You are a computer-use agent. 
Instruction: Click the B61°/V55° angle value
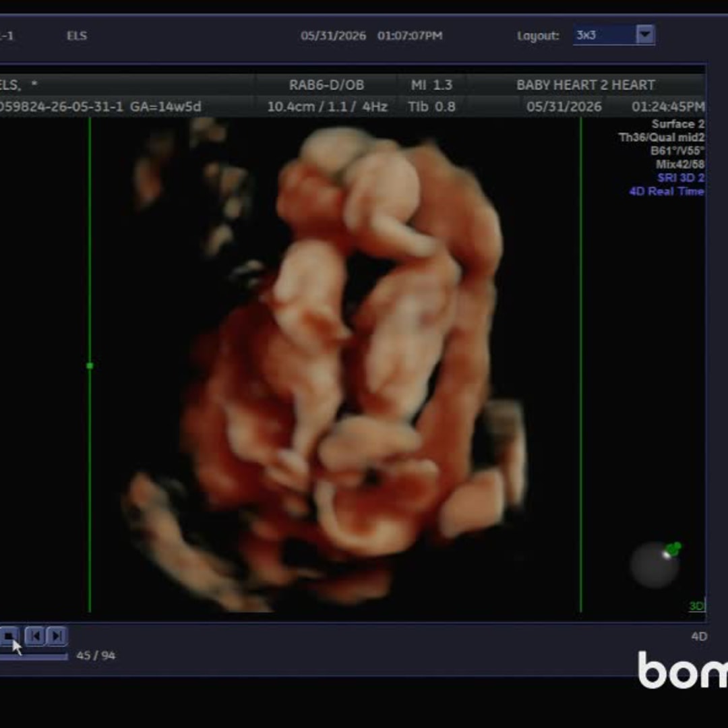click(677, 151)
